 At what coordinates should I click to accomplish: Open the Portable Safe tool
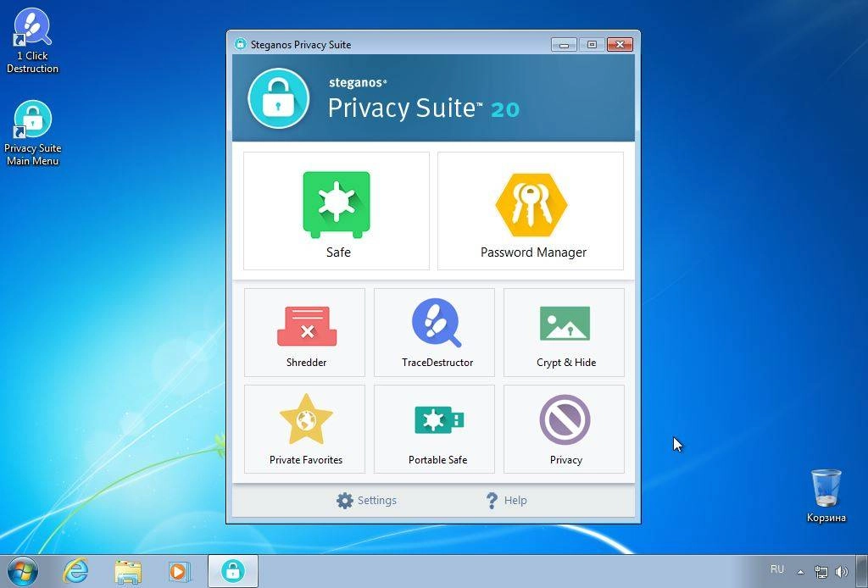click(434, 430)
